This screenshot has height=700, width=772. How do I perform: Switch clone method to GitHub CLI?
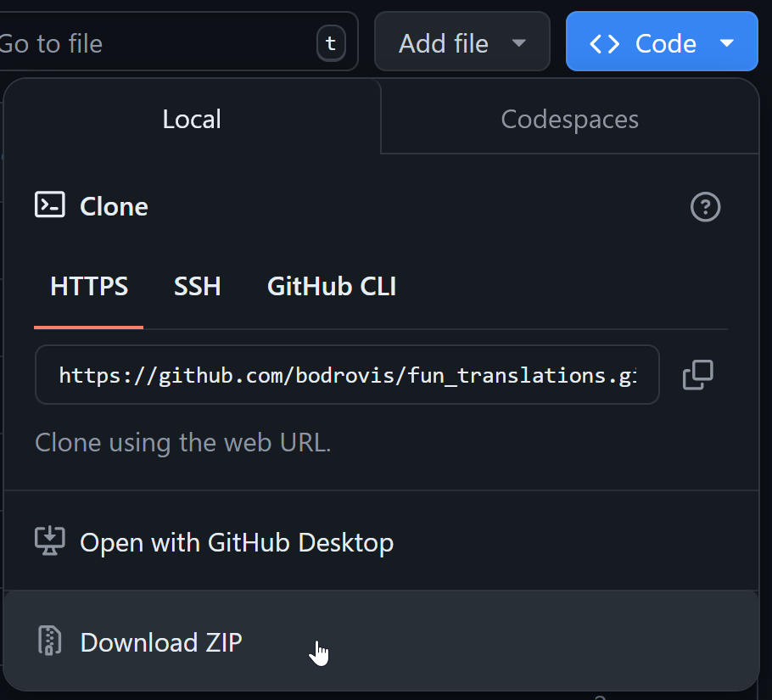coord(331,286)
